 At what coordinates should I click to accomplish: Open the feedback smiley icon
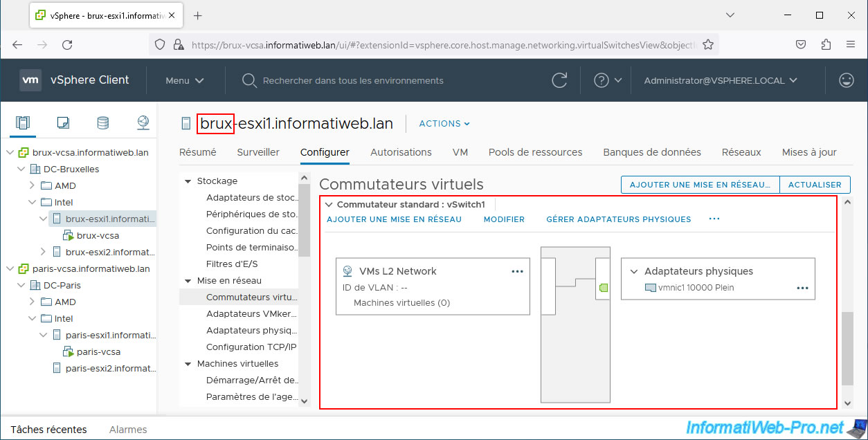[x=846, y=80]
